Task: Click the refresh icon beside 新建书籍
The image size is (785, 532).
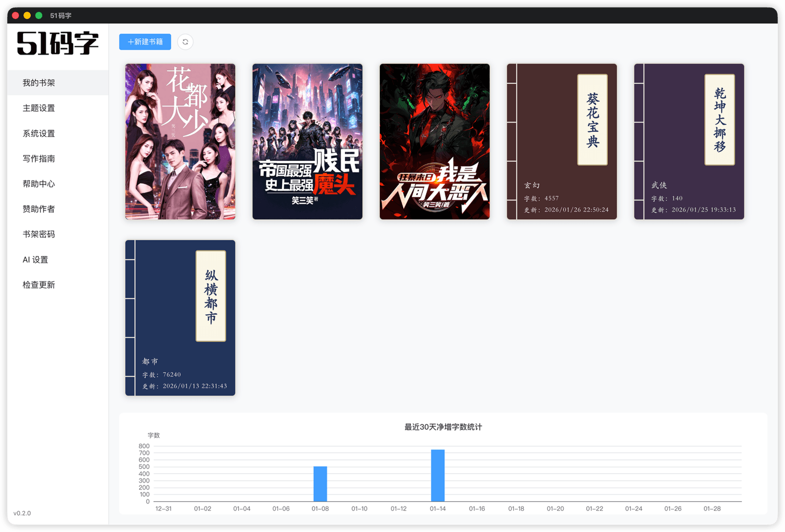Action: [x=186, y=42]
